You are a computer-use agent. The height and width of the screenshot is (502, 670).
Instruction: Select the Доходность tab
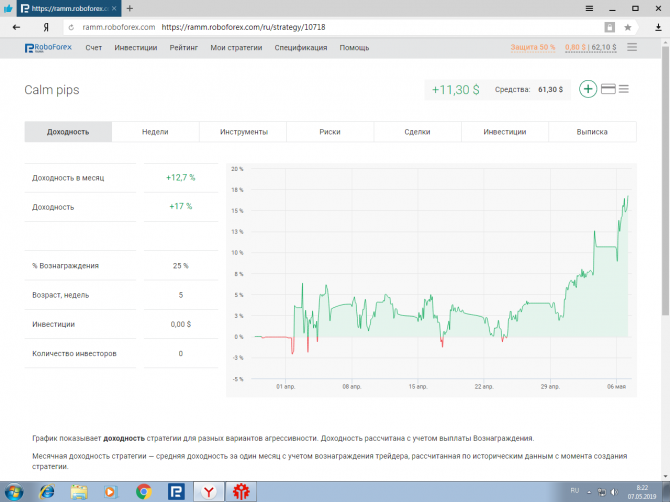click(68, 132)
